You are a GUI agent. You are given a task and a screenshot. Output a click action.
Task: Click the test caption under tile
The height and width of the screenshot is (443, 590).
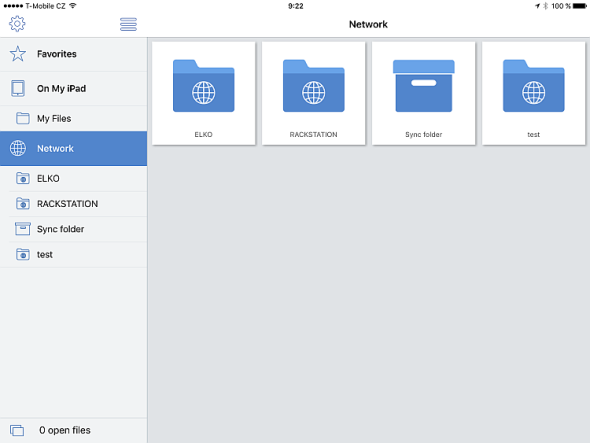[x=534, y=134]
